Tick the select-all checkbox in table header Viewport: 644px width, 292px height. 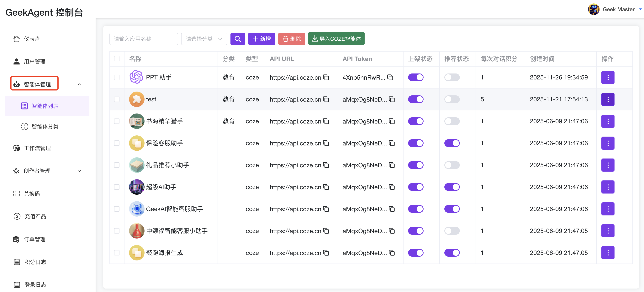coord(117,58)
